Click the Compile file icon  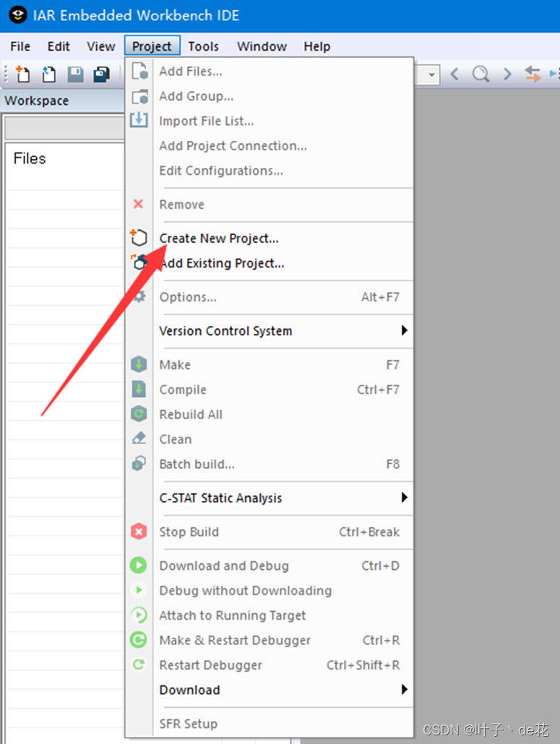click(139, 389)
